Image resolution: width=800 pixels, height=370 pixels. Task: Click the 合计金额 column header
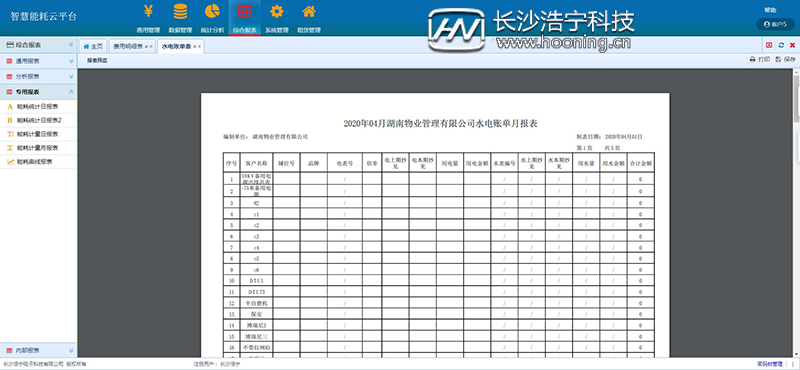(640, 163)
